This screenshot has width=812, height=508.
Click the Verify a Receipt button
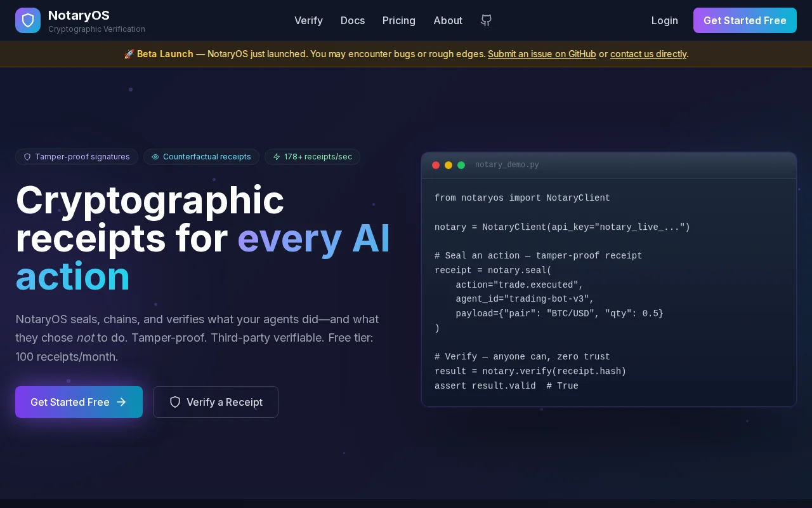pyautogui.click(x=216, y=402)
